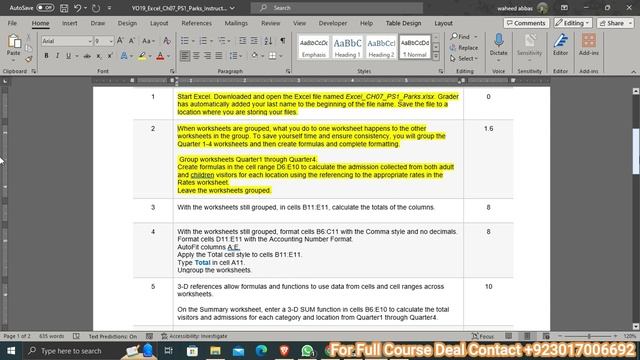Open Comments pane
This screenshot has width=640, height=360.
tap(526, 23)
